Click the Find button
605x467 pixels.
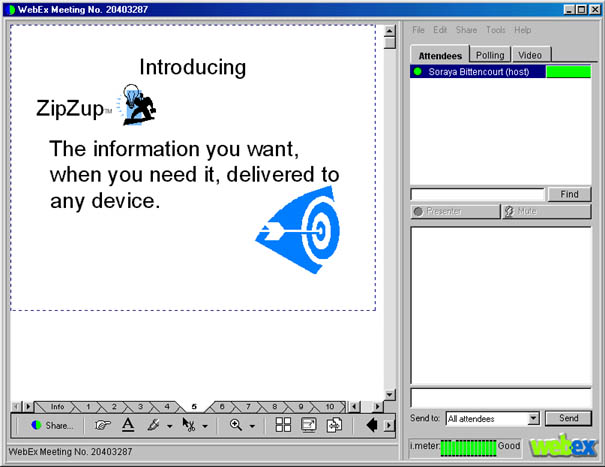pos(569,194)
